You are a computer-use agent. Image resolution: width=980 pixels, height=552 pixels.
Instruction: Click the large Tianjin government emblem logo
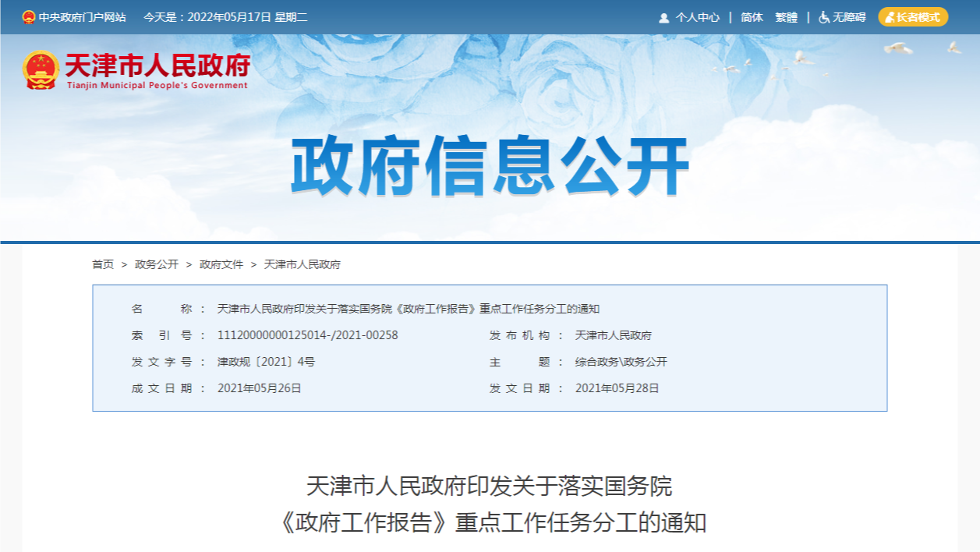coord(41,70)
